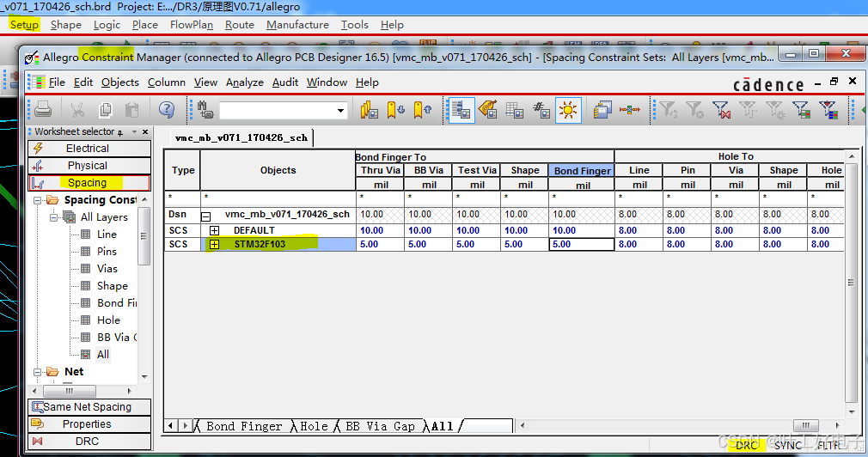Open the Electrical worksheet section
Viewport: 868px width, 457px height.
tap(89, 149)
